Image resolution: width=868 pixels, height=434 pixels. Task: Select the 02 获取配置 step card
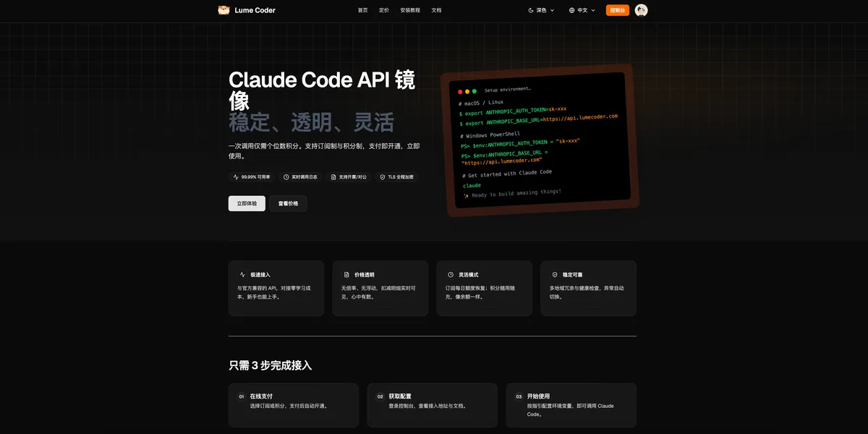[432, 405]
